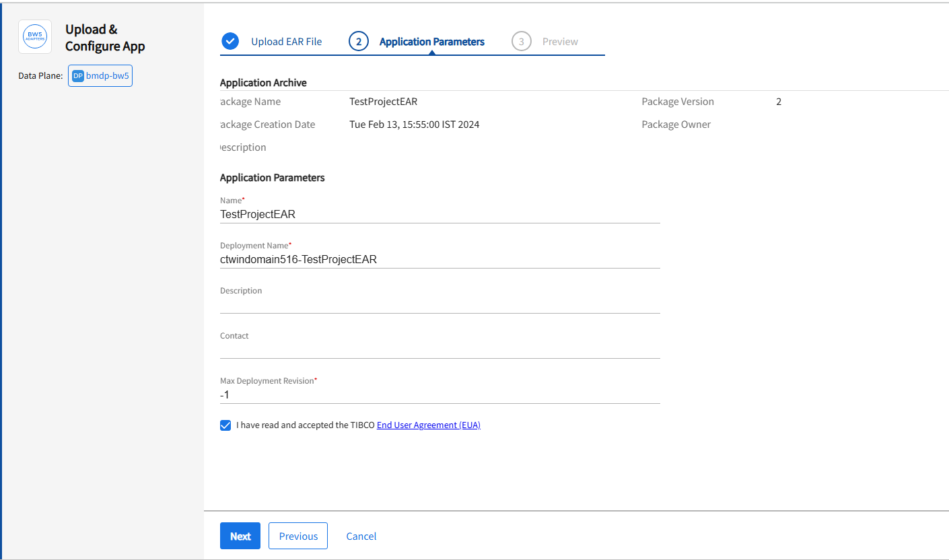949x560 pixels.
Task: Click the Package Creation Date value
Action: point(414,125)
